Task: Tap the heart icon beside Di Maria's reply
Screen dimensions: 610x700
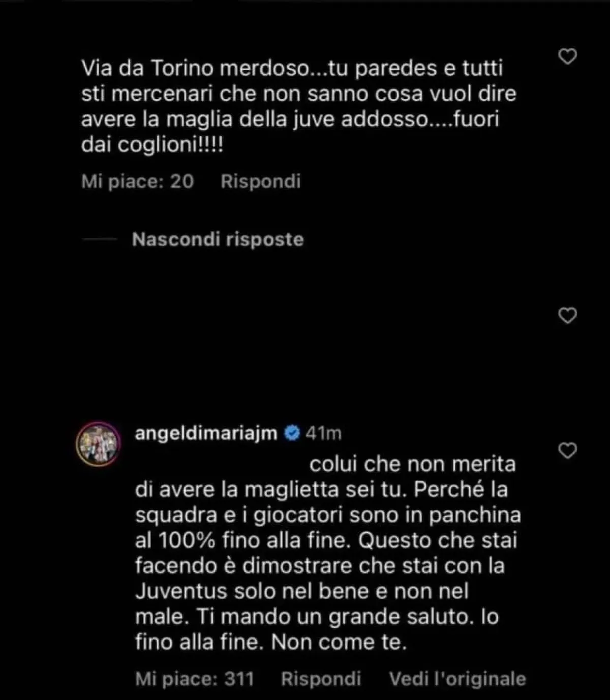Action: (568, 450)
